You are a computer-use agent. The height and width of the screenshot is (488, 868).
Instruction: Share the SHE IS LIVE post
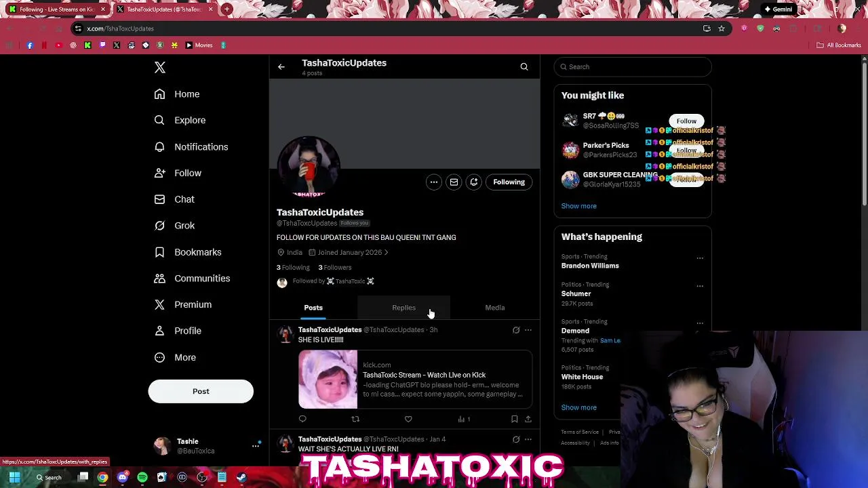pyautogui.click(x=528, y=419)
